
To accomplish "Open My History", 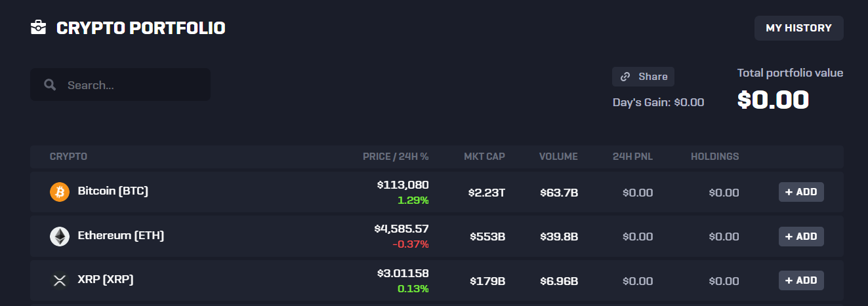I will [799, 28].
